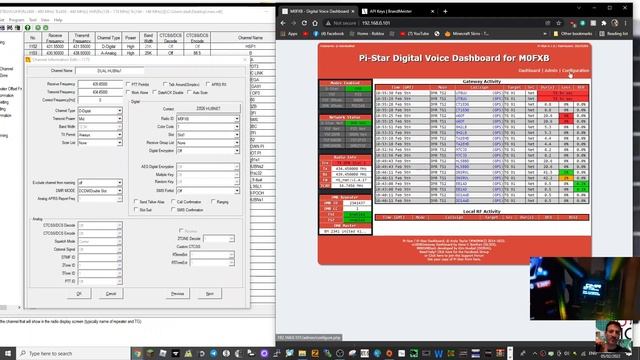Screen dimensions: 640x360
Task: Enable the Work Alone checkbox
Action: click(128, 92)
